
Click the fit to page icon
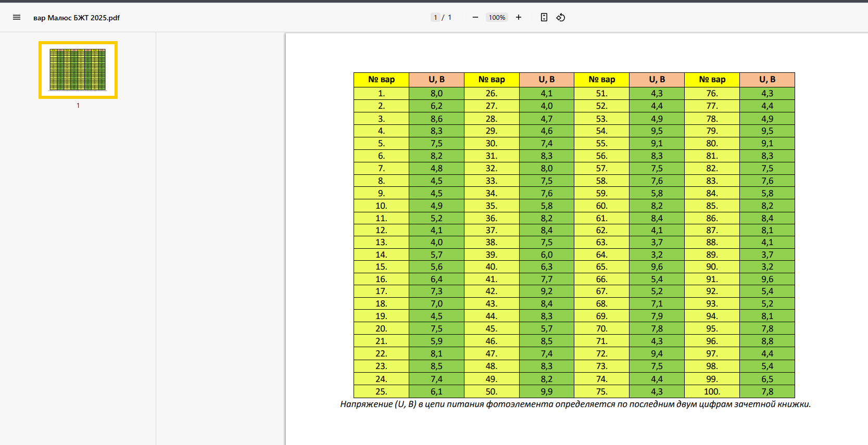544,17
